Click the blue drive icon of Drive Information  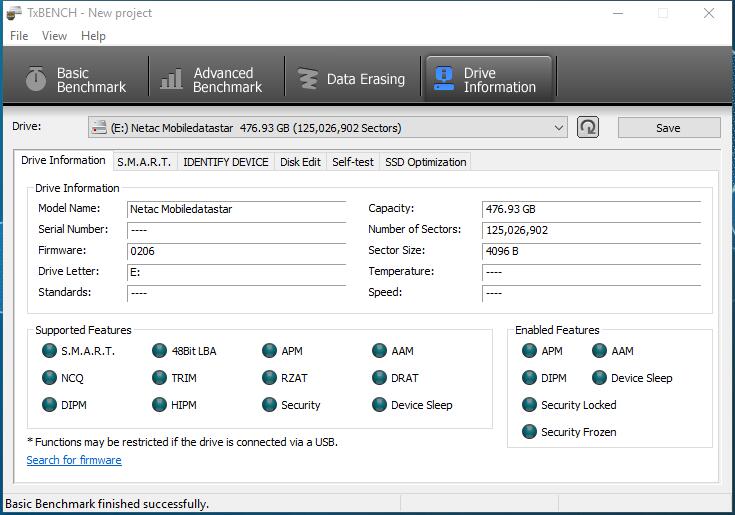click(444, 78)
